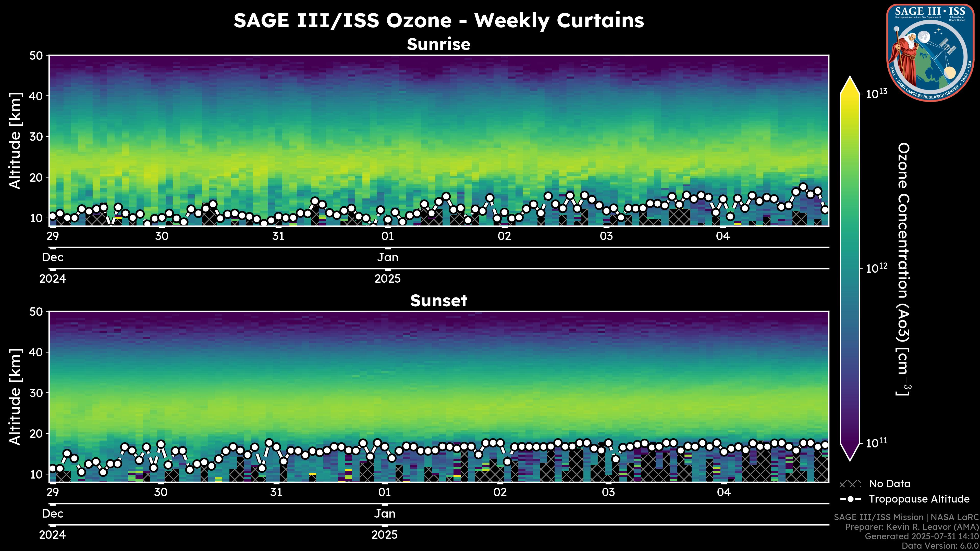This screenshot has height=551, width=980.
Task: Click the 01 date tick on Sunrise axis
Action: (x=388, y=236)
